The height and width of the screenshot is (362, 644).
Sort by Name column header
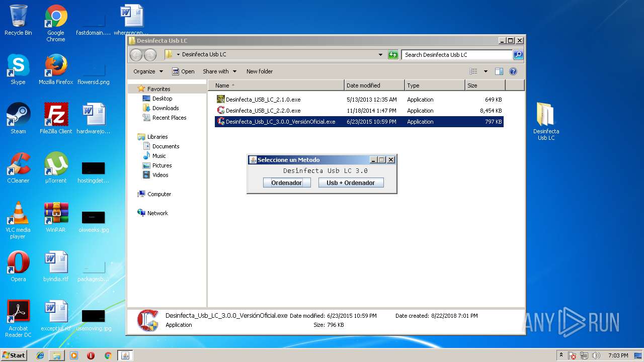(276, 85)
